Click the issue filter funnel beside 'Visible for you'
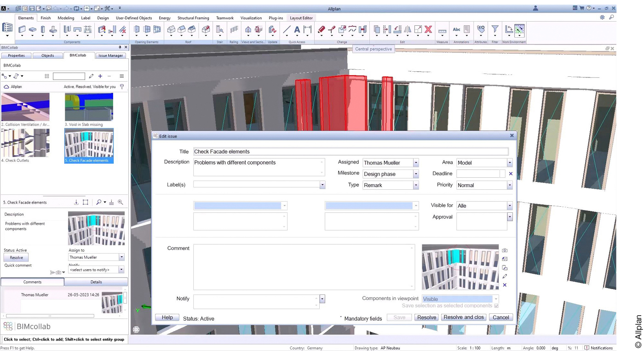The width and height of the screenshot is (644, 351). 122,86
